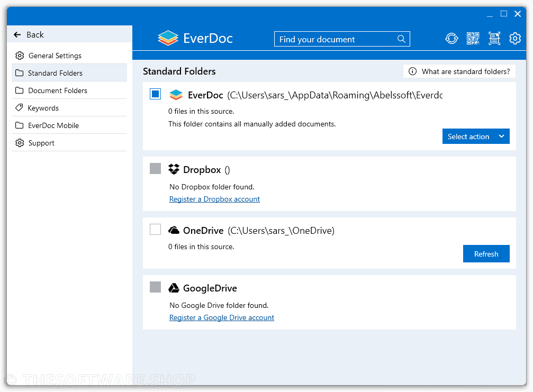Focus the Find your document field
The width and height of the screenshot is (533, 392).
(x=342, y=39)
